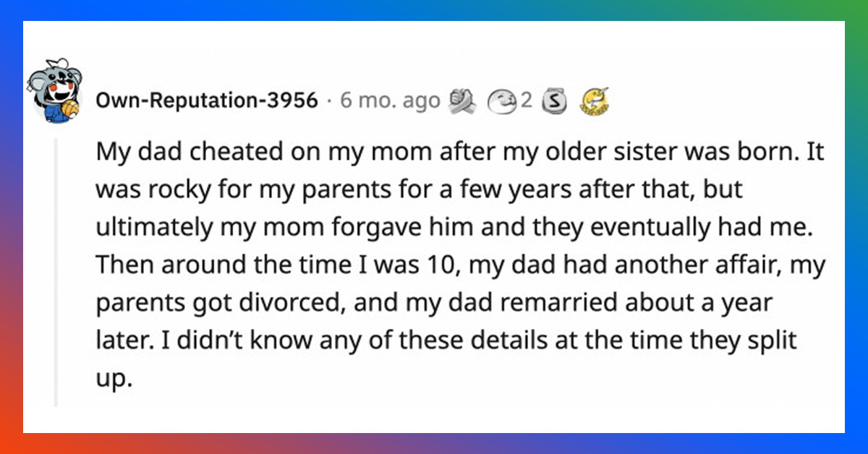Open the username Own-Reputation-3956 menu

(x=208, y=100)
